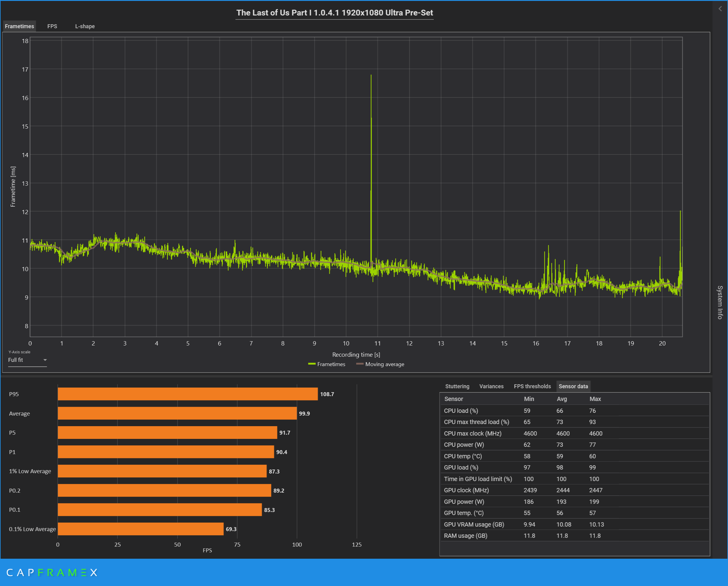The width and height of the screenshot is (728, 586).
Task: Click the Max column header
Action: (595, 399)
